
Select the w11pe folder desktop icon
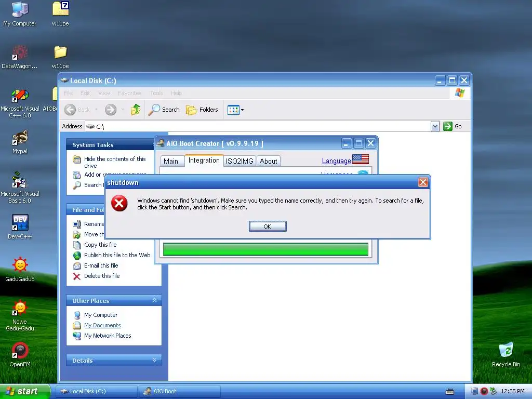(60, 57)
